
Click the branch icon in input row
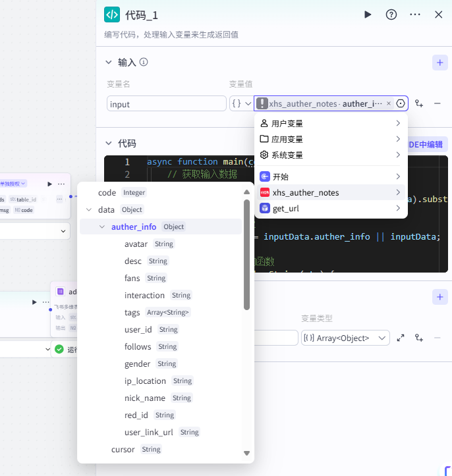(x=419, y=103)
